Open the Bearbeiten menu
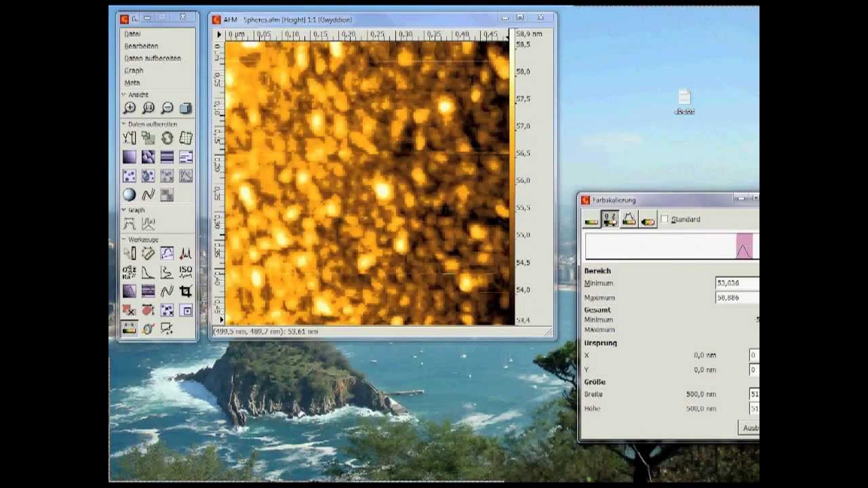The width and height of the screenshot is (868, 488). pos(141,45)
